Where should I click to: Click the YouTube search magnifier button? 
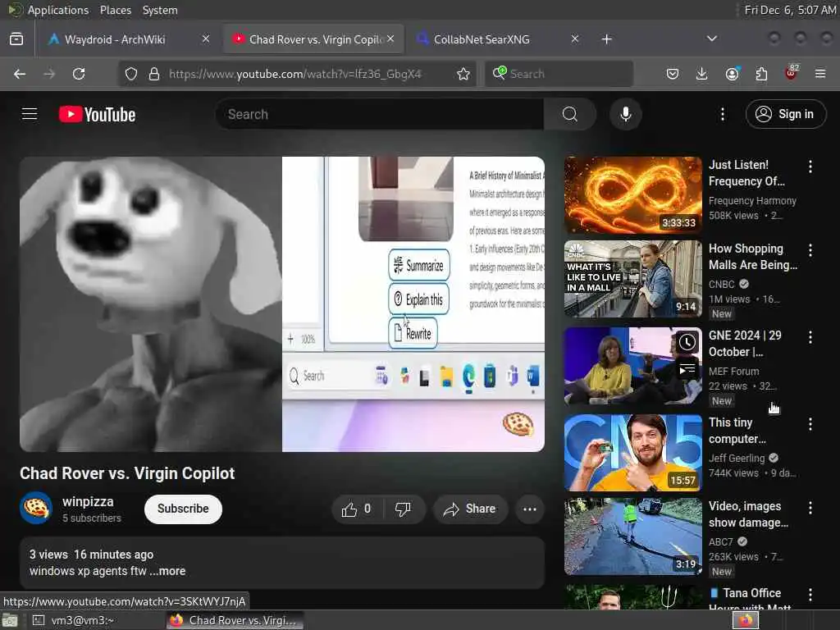[x=569, y=114]
